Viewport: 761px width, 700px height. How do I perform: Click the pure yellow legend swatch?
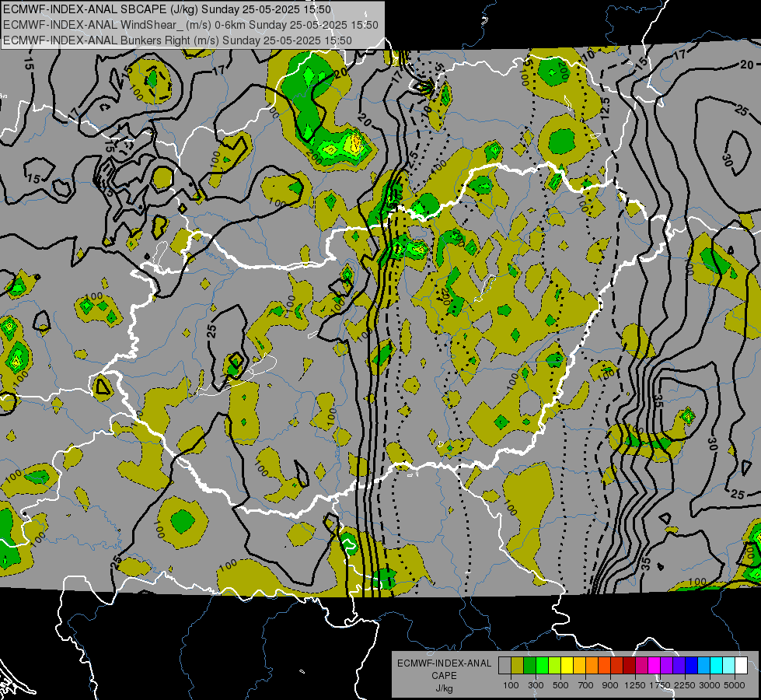click(567, 666)
